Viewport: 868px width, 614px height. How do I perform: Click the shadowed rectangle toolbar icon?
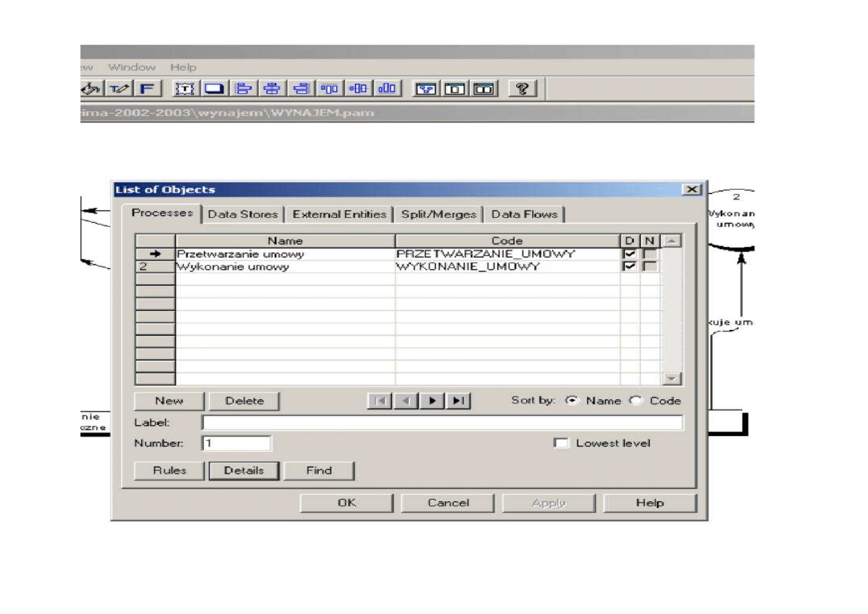(x=214, y=89)
